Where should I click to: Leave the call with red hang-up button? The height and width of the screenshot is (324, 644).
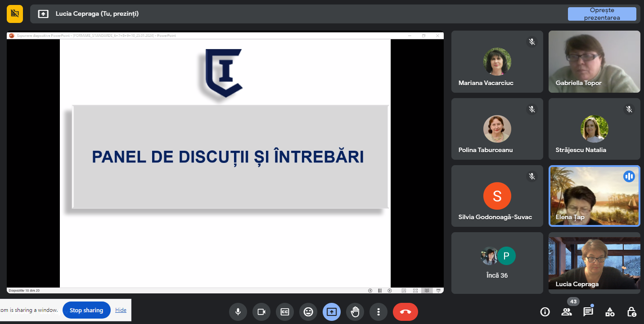[x=405, y=312]
